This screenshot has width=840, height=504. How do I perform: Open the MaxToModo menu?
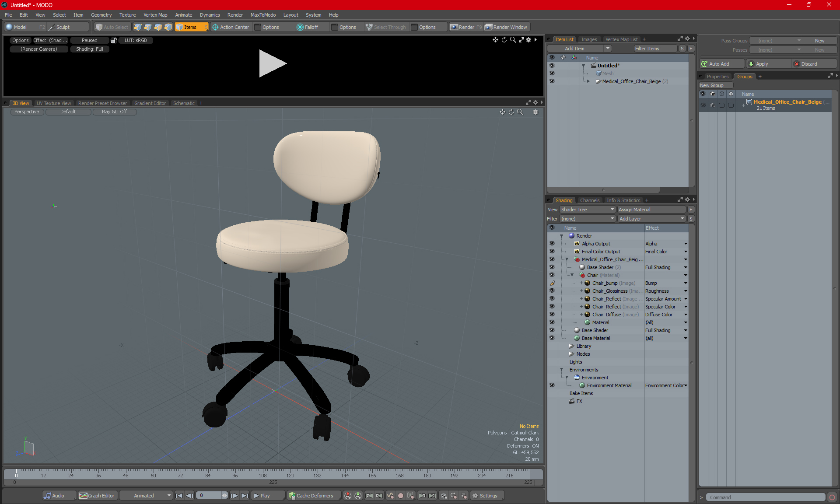263,15
